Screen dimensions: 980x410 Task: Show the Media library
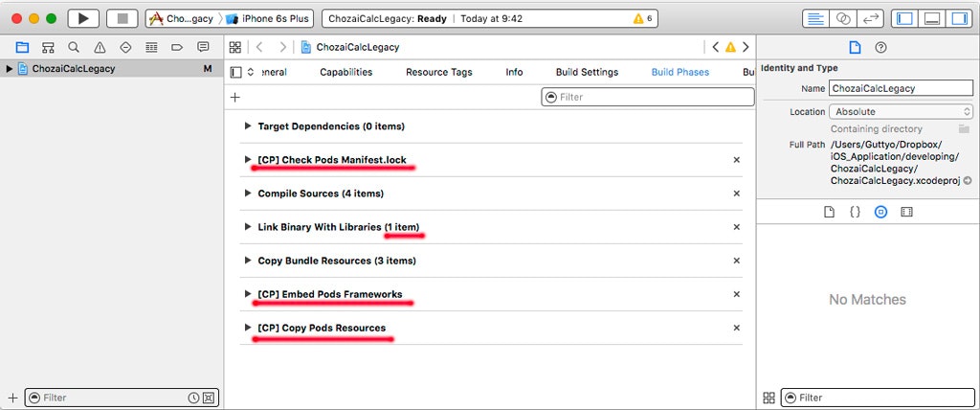coord(906,212)
